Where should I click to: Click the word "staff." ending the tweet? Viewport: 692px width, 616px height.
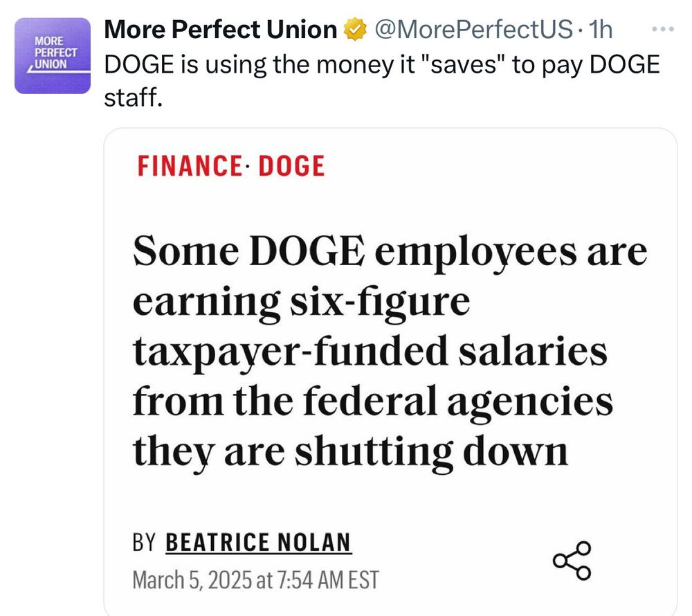[132, 98]
